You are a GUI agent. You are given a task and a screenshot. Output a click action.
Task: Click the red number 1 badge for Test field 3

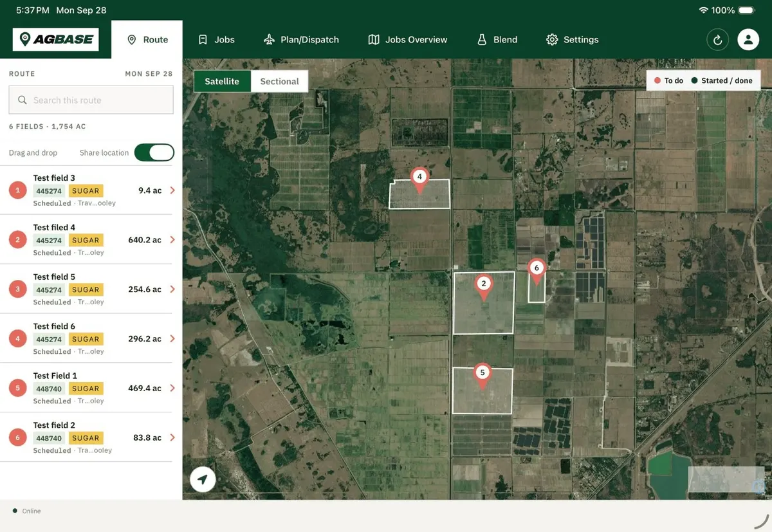point(18,190)
